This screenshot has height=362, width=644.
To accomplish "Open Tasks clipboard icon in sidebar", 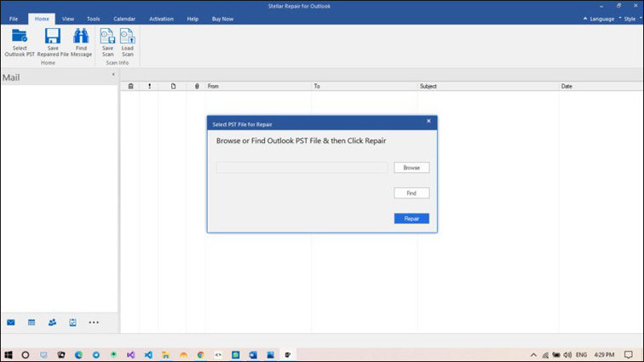I will 72,323.
